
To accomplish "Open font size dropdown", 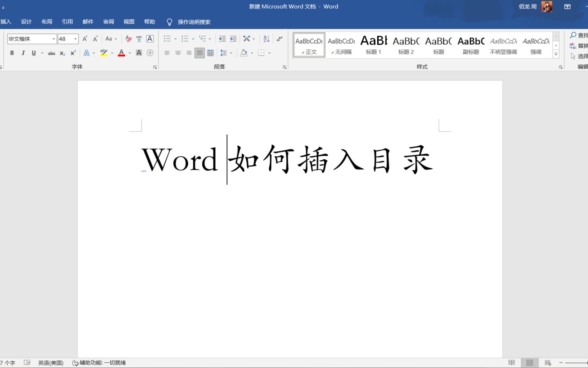I will pos(75,39).
